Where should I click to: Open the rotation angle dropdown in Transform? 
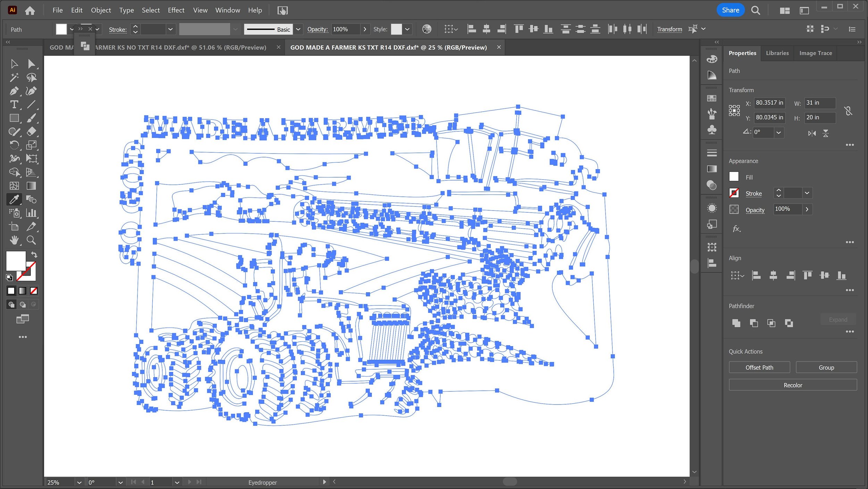pos(779,132)
